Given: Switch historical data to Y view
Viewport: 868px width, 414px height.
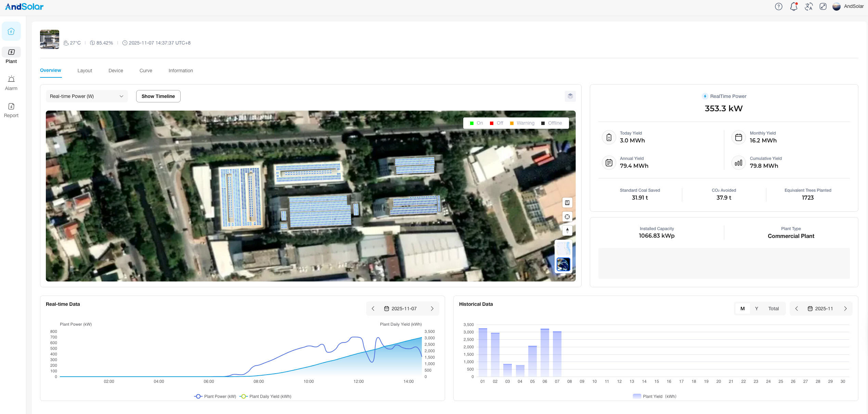Looking at the screenshot, I should [756, 309].
